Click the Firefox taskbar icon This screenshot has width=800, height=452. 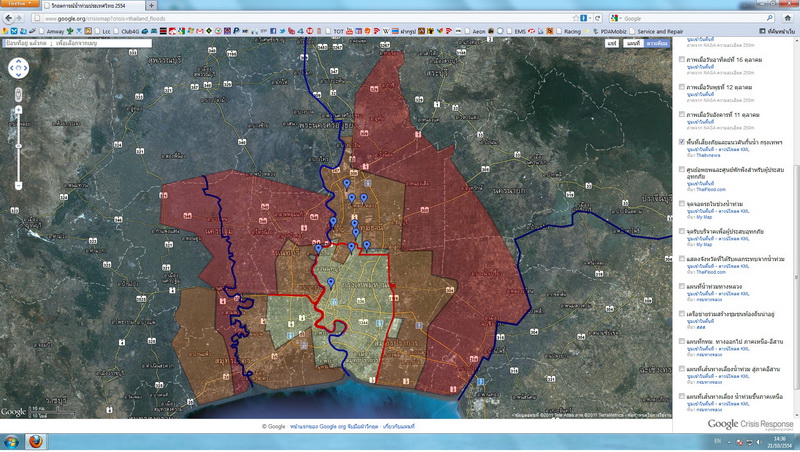35,442
